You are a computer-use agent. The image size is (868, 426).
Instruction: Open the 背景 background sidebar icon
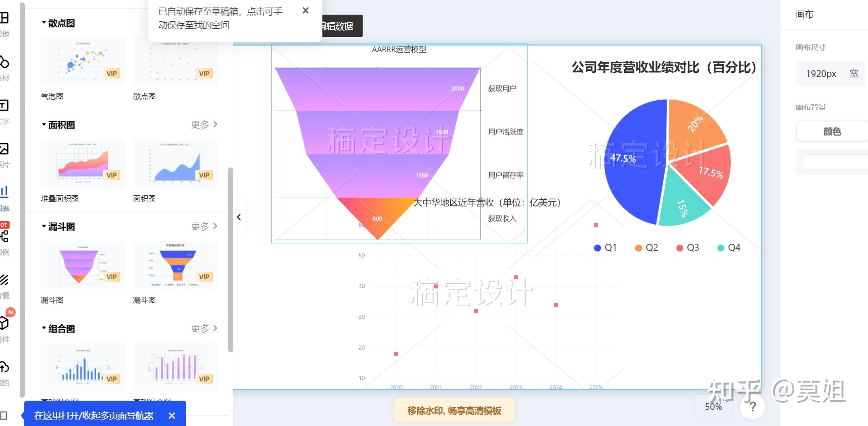pos(4,280)
